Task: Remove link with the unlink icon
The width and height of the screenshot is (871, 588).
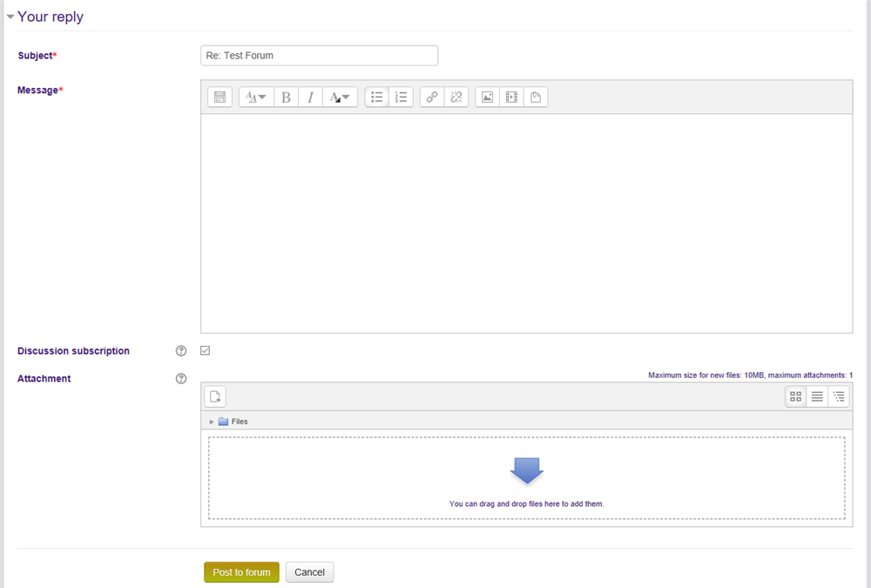Action: pos(456,97)
